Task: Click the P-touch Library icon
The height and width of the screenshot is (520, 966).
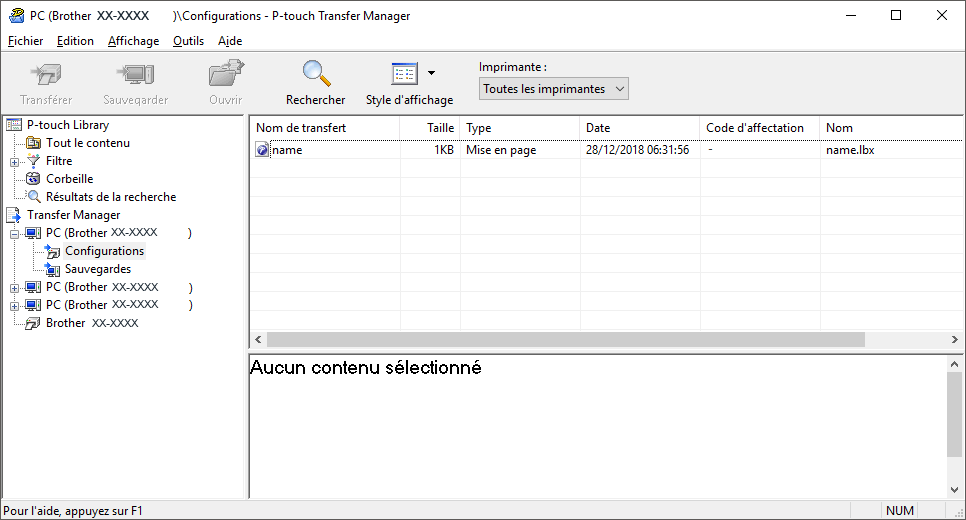Action: tap(14, 125)
